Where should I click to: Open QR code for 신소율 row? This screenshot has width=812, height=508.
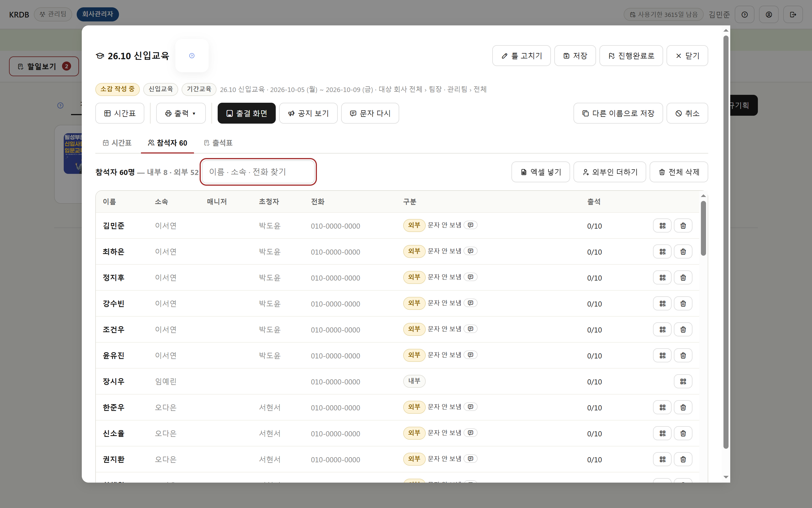click(x=662, y=433)
